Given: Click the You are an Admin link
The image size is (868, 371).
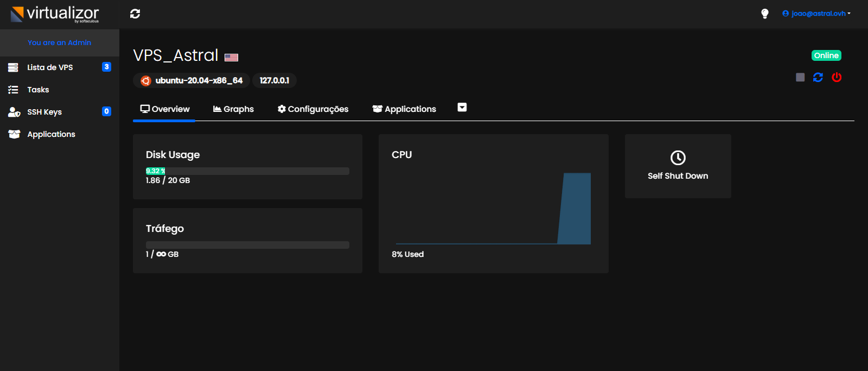Looking at the screenshot, I should click(x=59, y=42).
